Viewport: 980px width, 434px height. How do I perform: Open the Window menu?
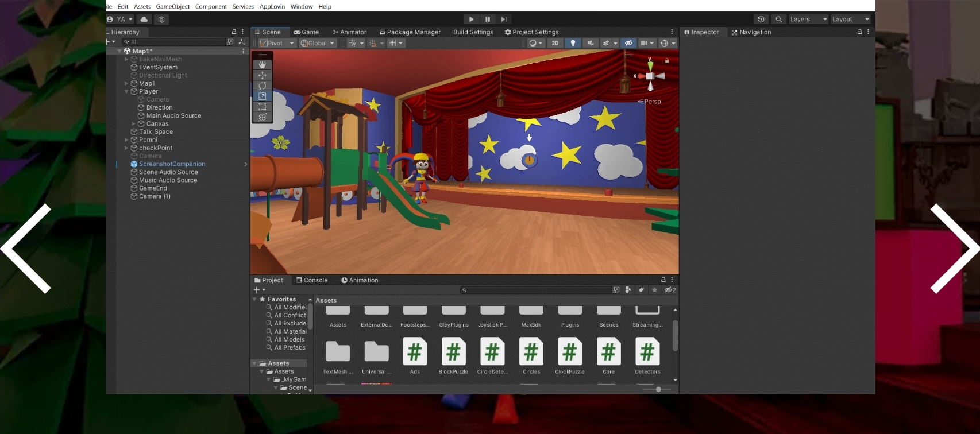(x=302, y=6)
